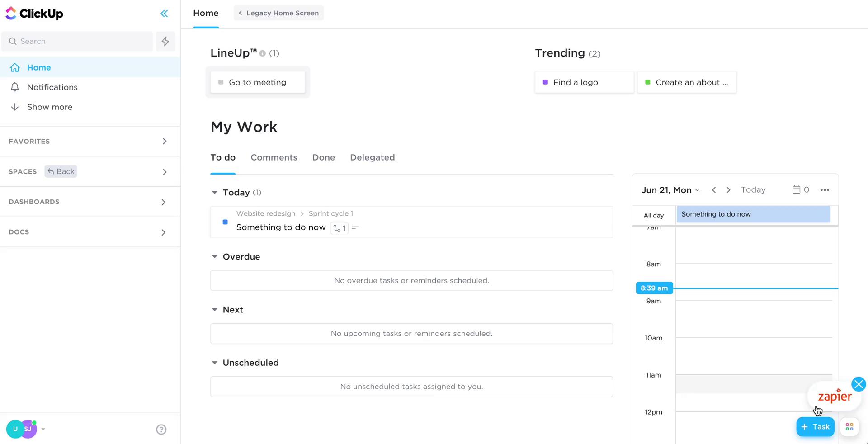Collapse the Overdue group
The image size is (868, 444).
215,257
